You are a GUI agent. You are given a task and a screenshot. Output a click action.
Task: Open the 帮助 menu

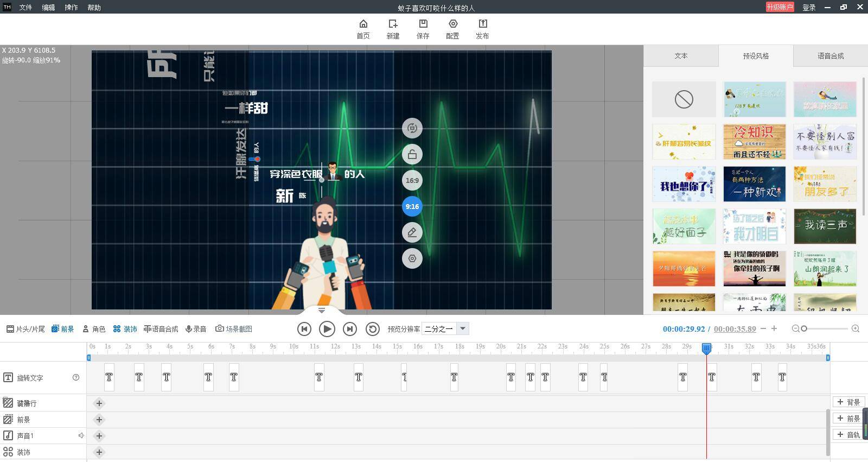94,8
